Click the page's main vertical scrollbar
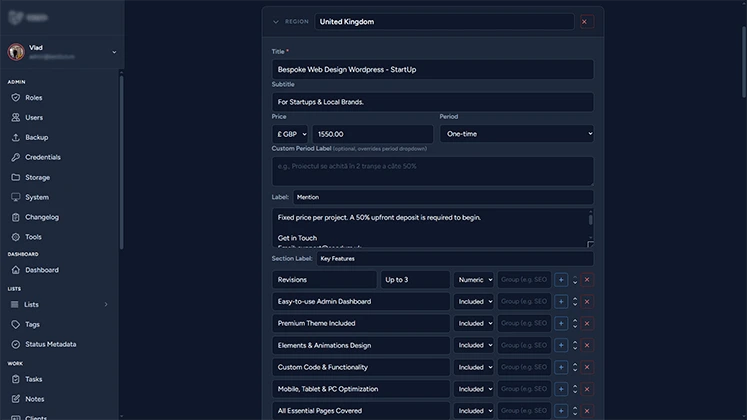 pos(744,62)
